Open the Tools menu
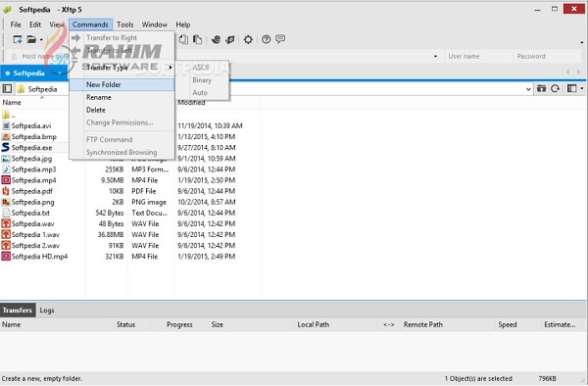This screenshot has width=588, height=386. (124, 24)
